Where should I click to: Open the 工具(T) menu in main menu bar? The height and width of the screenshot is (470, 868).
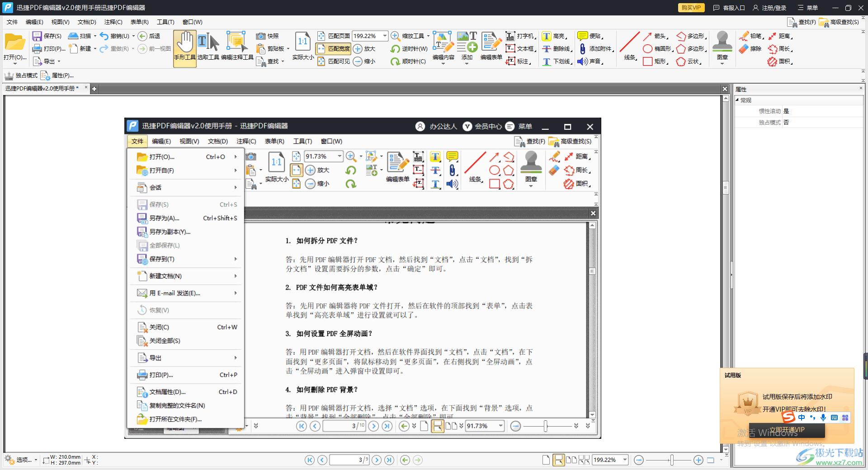(x=165, y=22)
